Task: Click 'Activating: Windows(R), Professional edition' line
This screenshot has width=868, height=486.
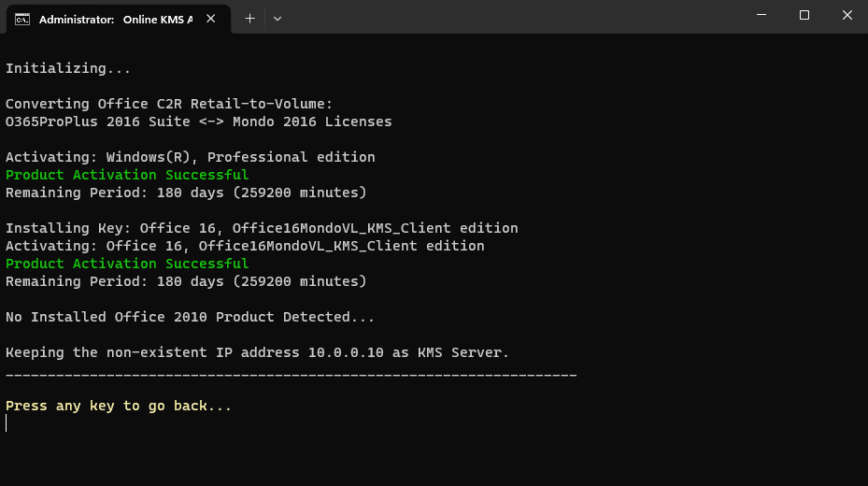Action: click(191, 157)
